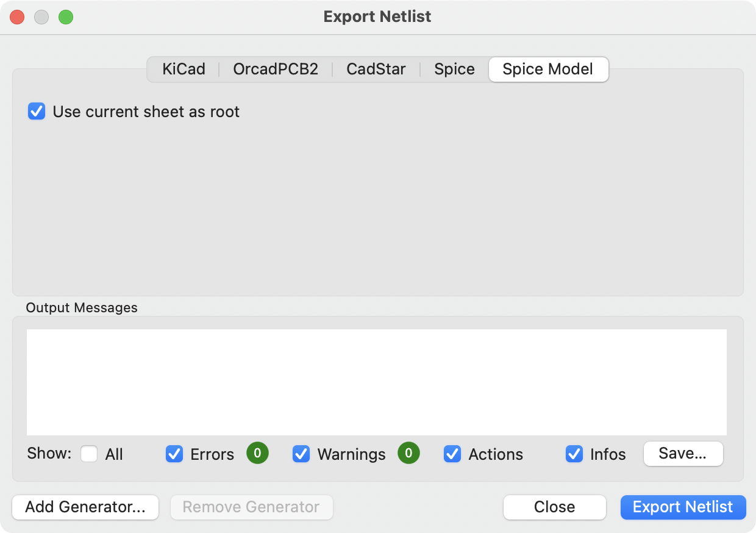
Task: Check the All messages filter
Action: (87, 454)
